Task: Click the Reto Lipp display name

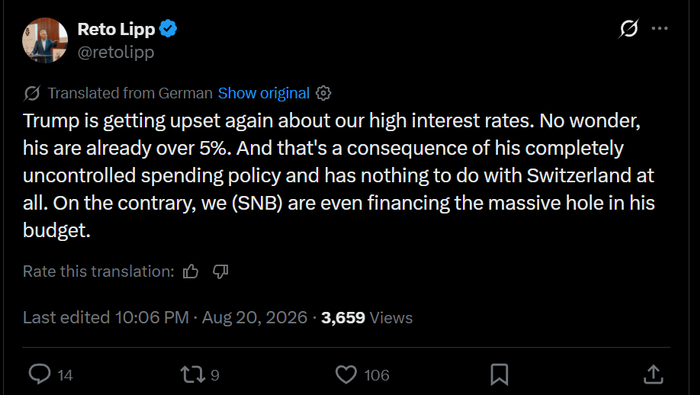Action: 116,29
